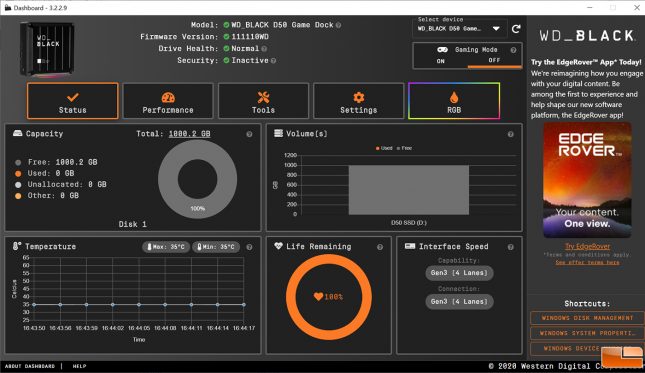Image resolution: width=645 pixels, height=373 pixels.
Task: Click the Min 35°C temperature badge
Action: coord(216,247)
